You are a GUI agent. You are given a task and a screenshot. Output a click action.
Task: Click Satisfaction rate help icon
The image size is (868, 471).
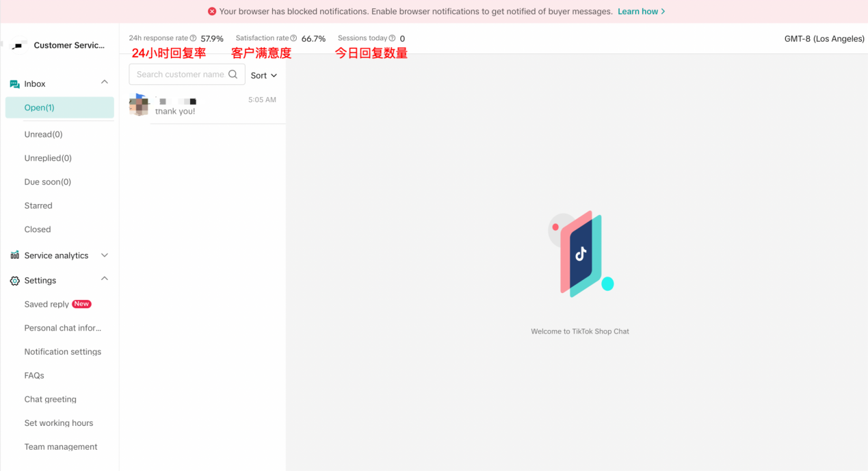pyautogui.click(x=294, y=38)
